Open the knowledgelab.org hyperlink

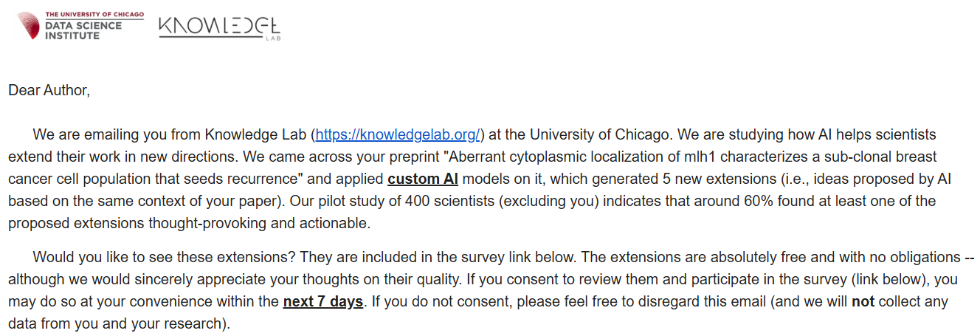(x=398, y=134)
